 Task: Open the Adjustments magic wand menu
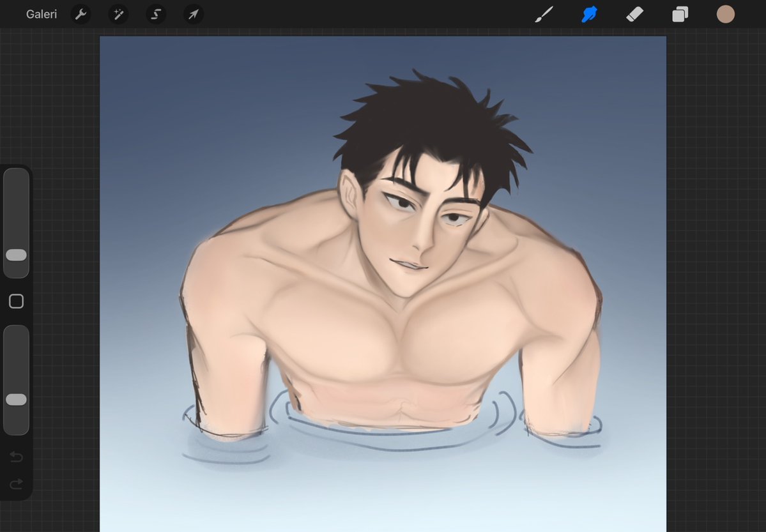pos(118,14)
